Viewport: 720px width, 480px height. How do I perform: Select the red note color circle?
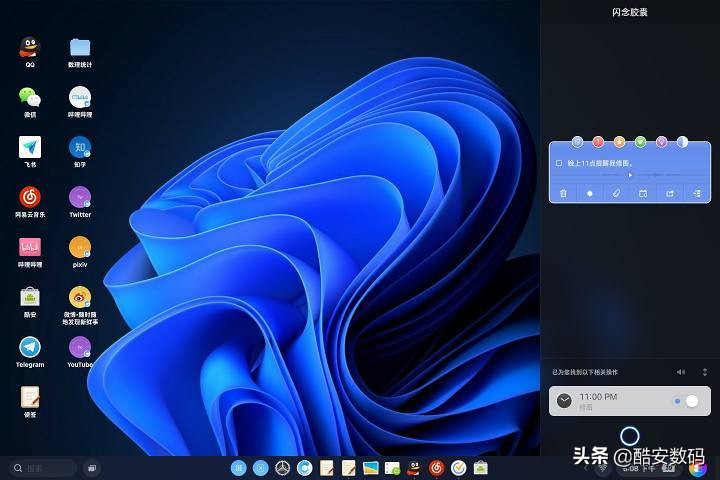(x=598, y=142)
